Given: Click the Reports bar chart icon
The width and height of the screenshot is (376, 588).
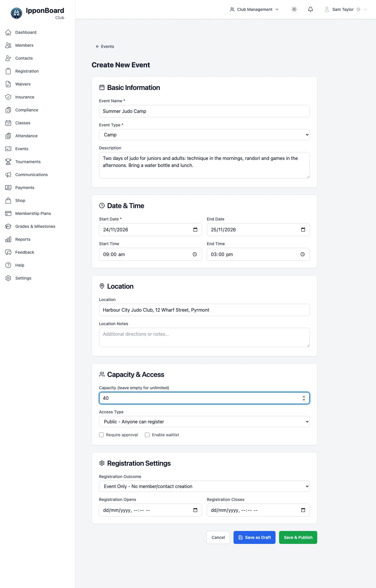Looking at the screenshot, I should coord(8,239).
